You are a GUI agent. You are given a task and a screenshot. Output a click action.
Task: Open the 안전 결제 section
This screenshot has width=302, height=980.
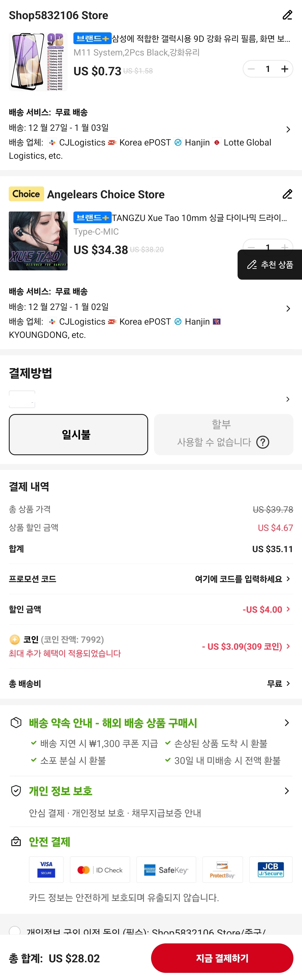[x=49, y=841]
